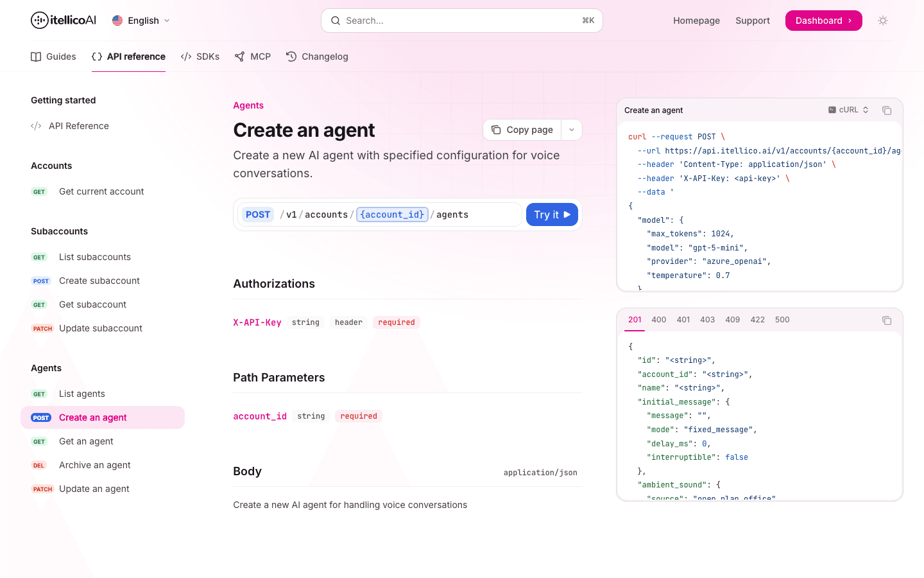
Task: Click the US flag beside English
Action: (x=117, y=20)
